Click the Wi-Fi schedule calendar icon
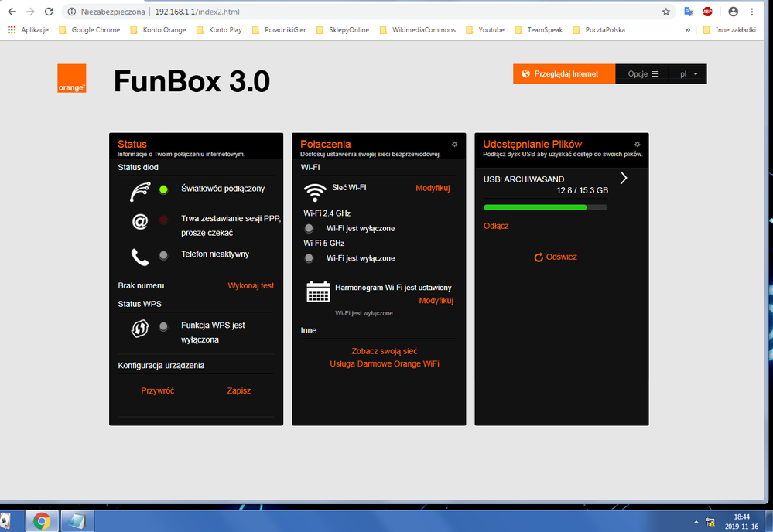This screenshot has width=773, height=532. coord(318,292)
